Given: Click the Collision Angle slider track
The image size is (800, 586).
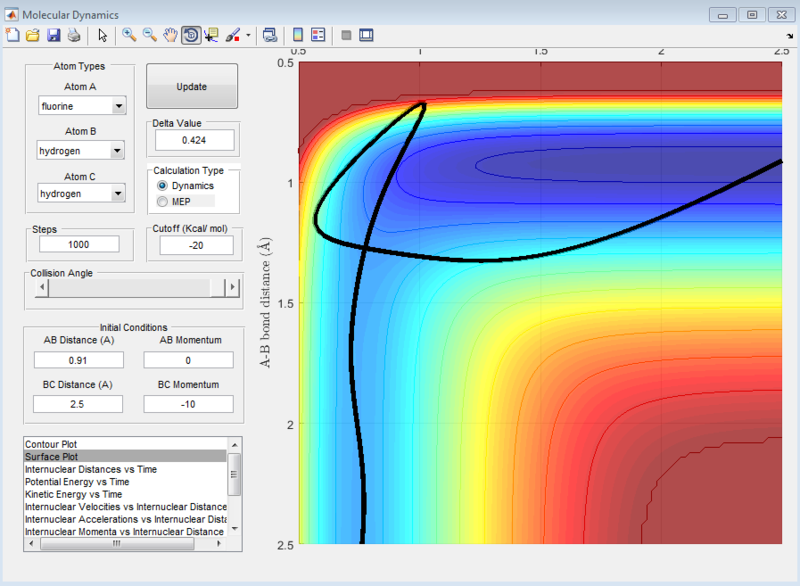Looking at the screenshot, I should pos(130,288).
